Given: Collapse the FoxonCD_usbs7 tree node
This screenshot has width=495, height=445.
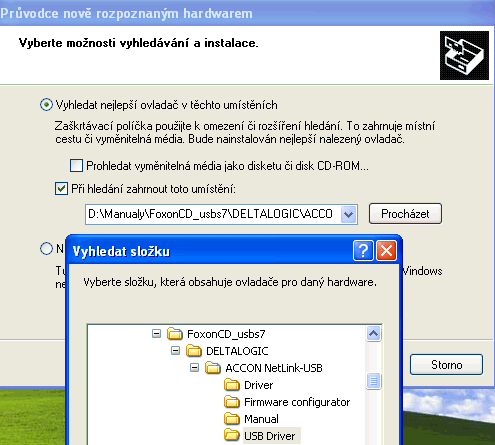Looking at the screenshot, I should click(156, 333).
